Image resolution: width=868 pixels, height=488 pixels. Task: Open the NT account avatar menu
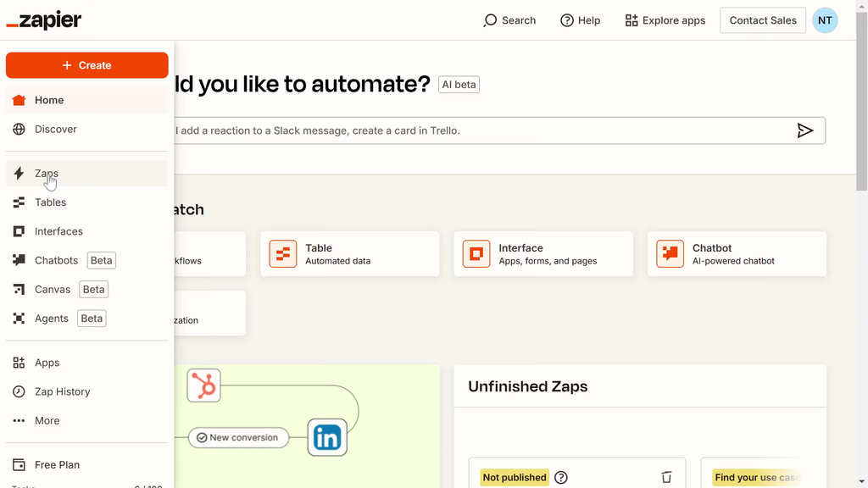coord(825,20)
